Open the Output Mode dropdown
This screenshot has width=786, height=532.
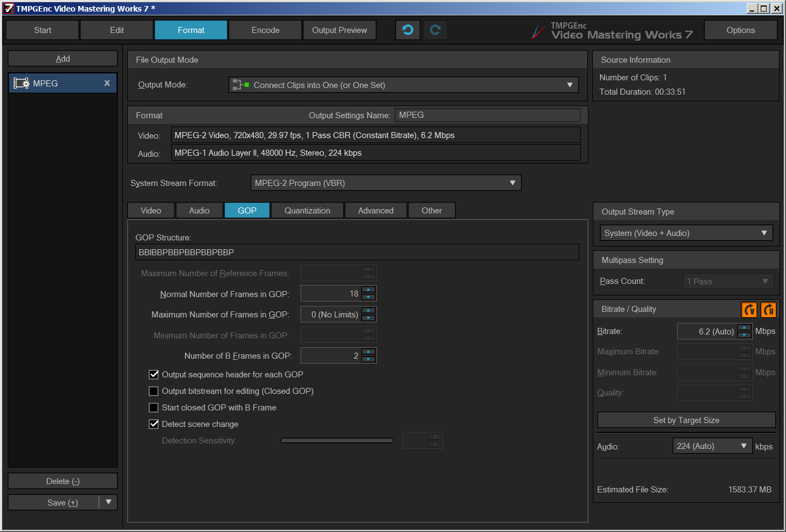(x=403, y=85)
